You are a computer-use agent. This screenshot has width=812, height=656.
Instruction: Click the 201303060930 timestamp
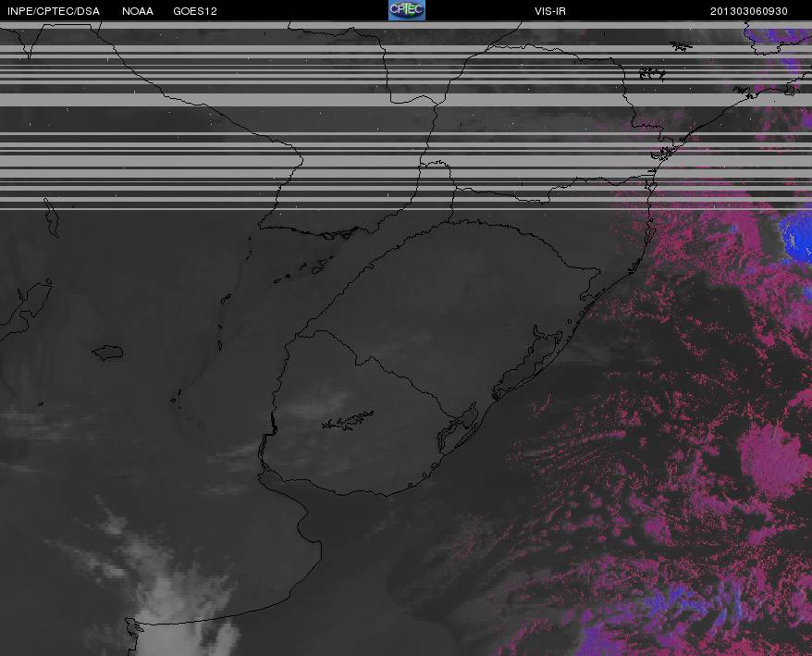[x=749, y=11]
